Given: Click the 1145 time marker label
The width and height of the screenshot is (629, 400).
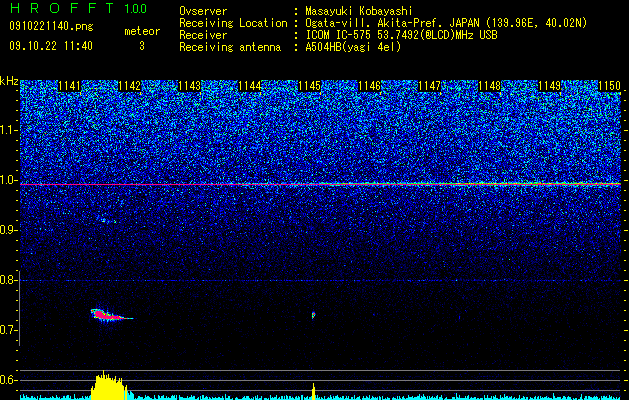Looking at the screenshot, I should pyautogui.click(x=310, y=86).
